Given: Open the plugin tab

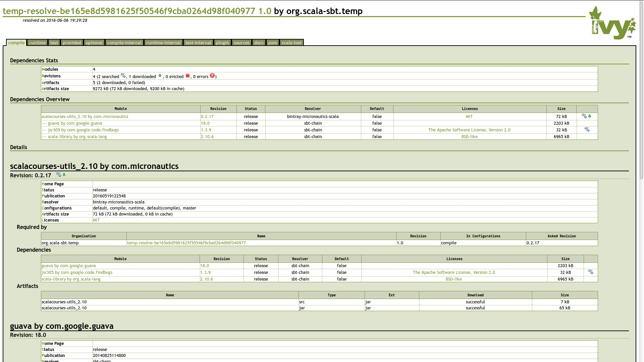Looking at the screenshot, I should pyautogui.click(x=222, y=43).
